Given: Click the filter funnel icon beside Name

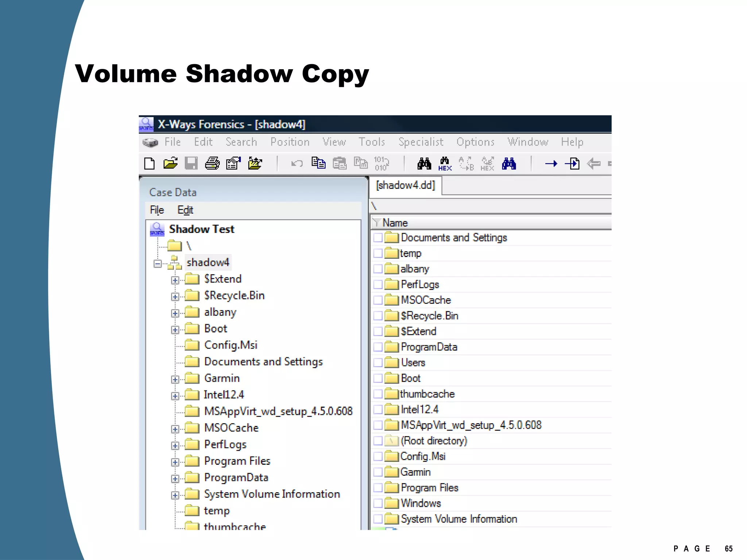Looking at the screenshot, I should point(377,223).
